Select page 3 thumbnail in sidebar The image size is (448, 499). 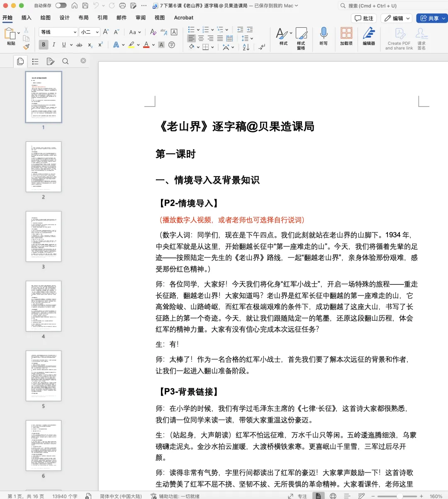pyautogui.click(x=44, y=236)
